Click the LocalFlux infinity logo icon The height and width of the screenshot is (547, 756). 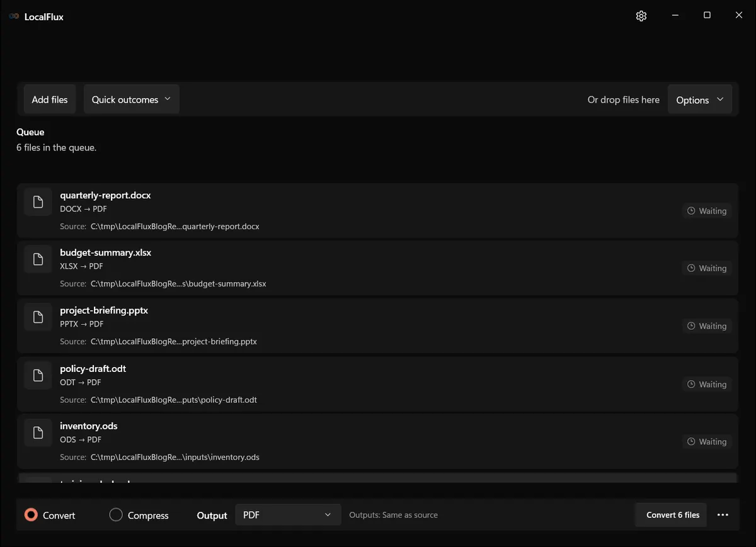14,16
